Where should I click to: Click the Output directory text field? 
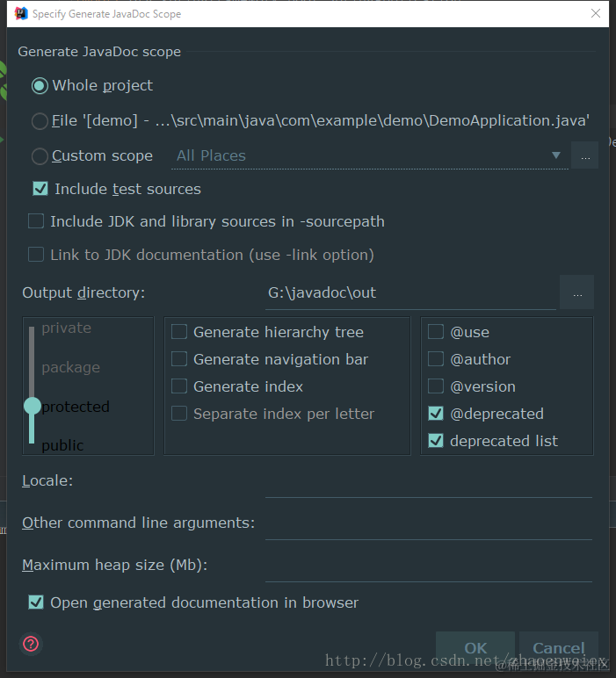410,292
